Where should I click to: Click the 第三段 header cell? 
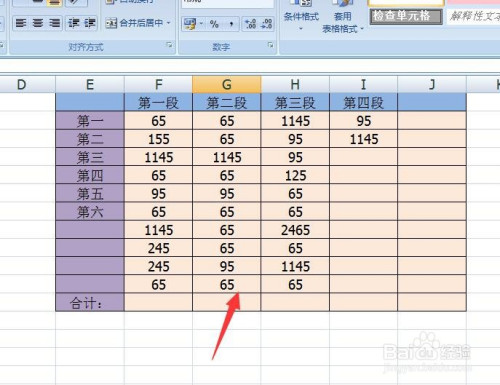point(295,102)
